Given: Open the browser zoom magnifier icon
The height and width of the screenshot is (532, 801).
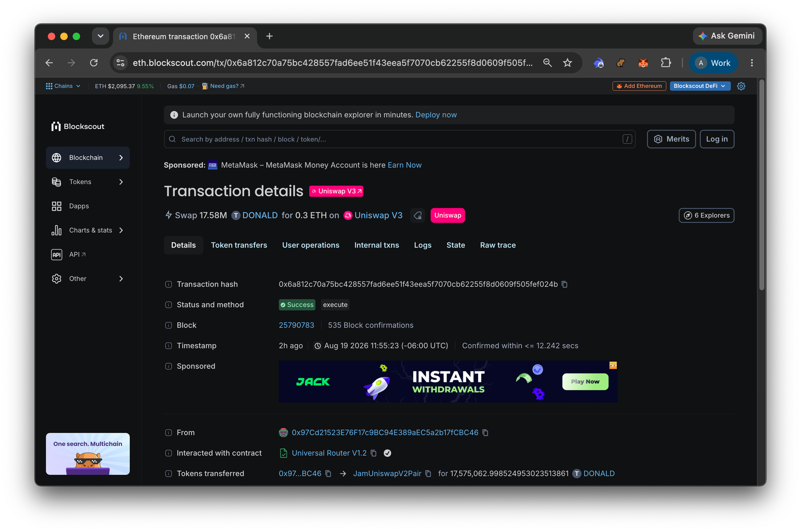Looking at the screenshot, I should coord(547,63).
